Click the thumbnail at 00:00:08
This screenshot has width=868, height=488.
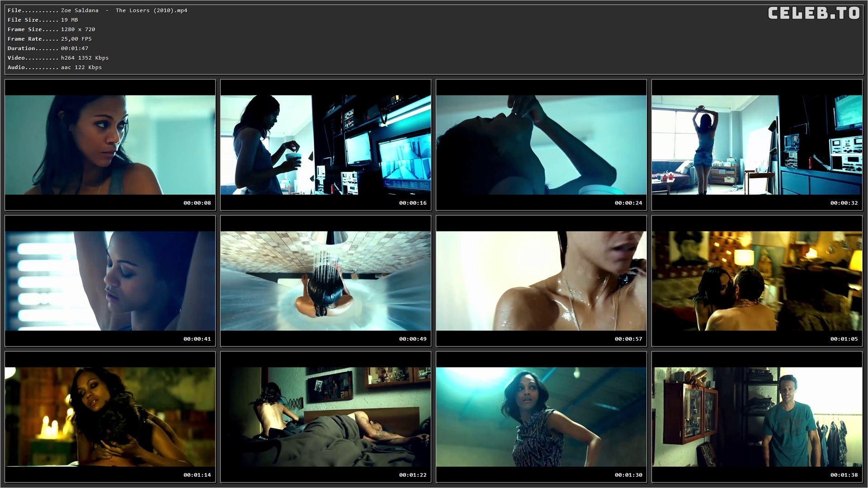(110, 145)
